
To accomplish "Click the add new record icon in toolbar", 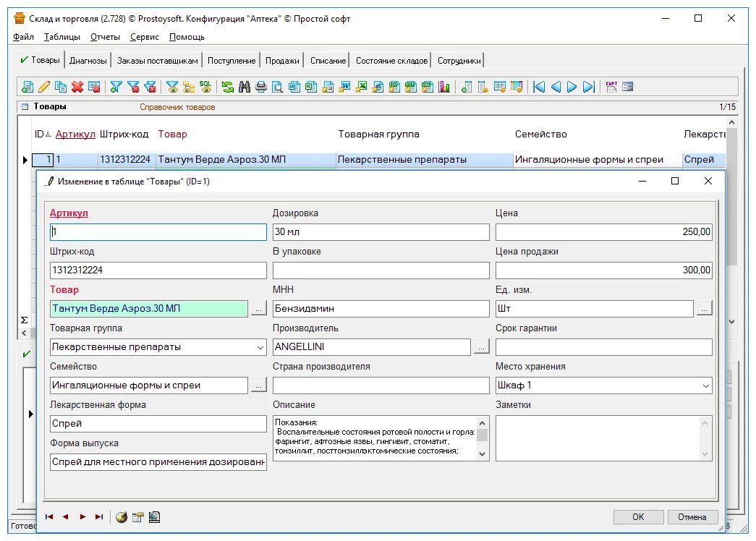I will coord(27,87).
